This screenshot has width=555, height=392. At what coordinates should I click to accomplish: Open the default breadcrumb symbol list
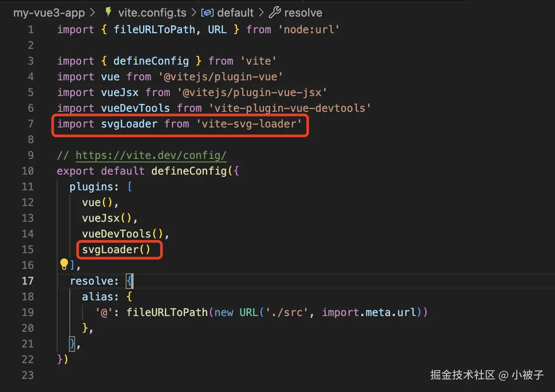coord(235,13)
